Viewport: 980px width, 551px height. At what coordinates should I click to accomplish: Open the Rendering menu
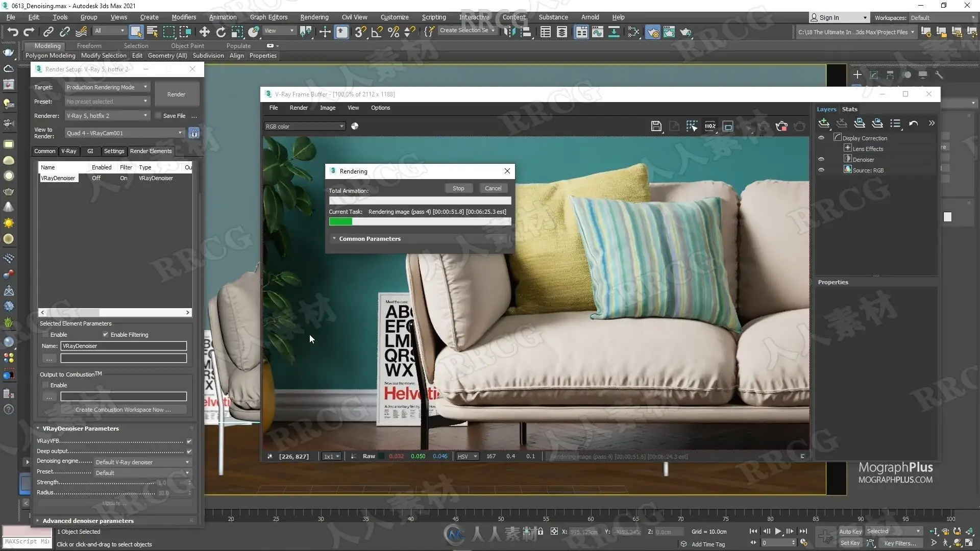[314, 17]
